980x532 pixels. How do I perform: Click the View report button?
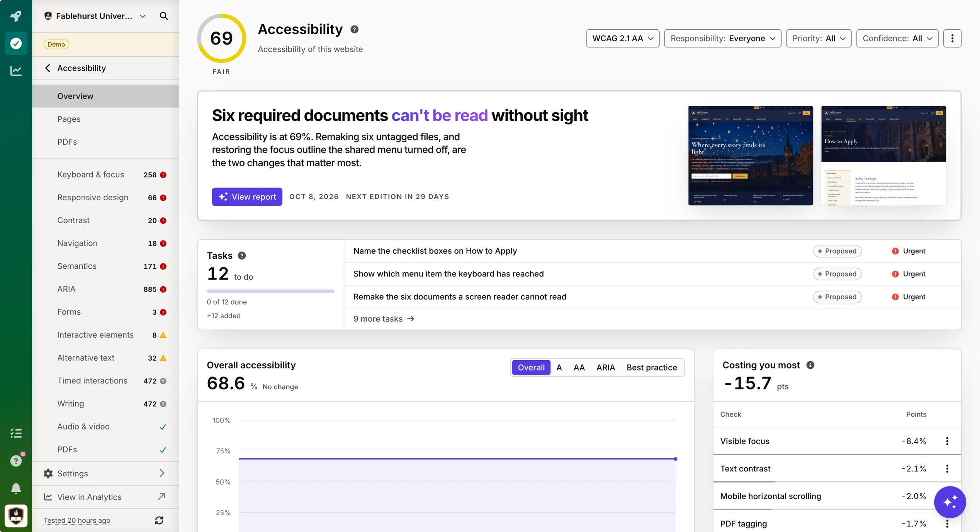click(247, 197)
